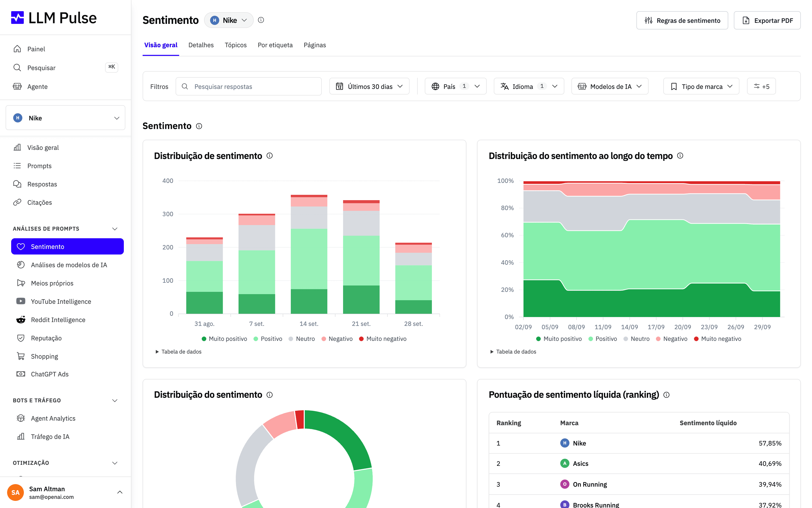Open Respostas chat bubbles icon
The width and height of the screenshot is (812, 508).
(x=17, y=184)
